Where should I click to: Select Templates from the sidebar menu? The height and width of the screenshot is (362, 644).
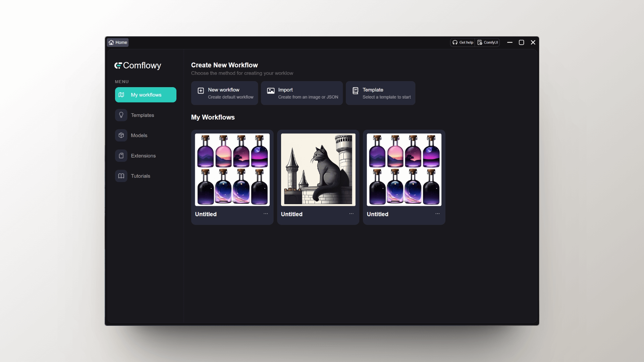pyautogui.click(x=142, y=115)
